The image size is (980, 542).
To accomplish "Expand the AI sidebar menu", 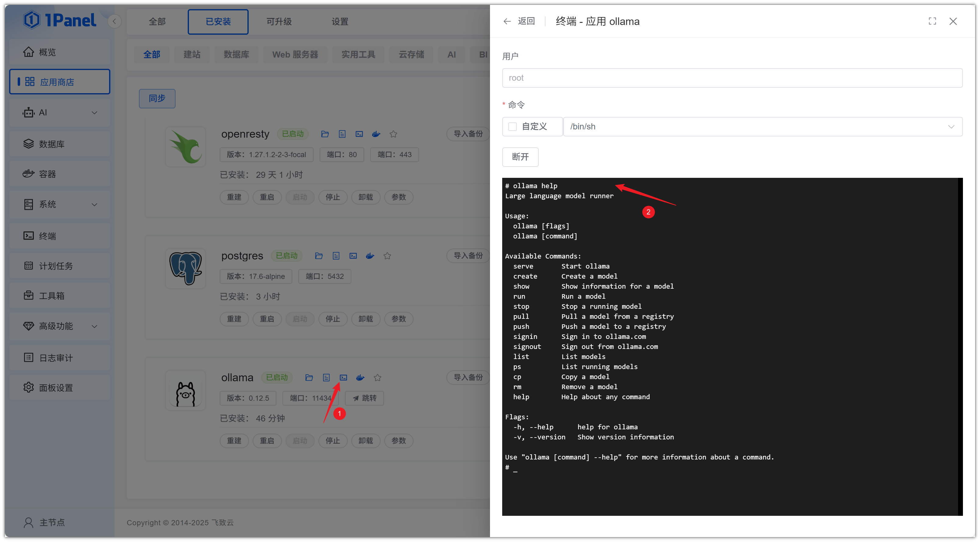I will point(60,112).
